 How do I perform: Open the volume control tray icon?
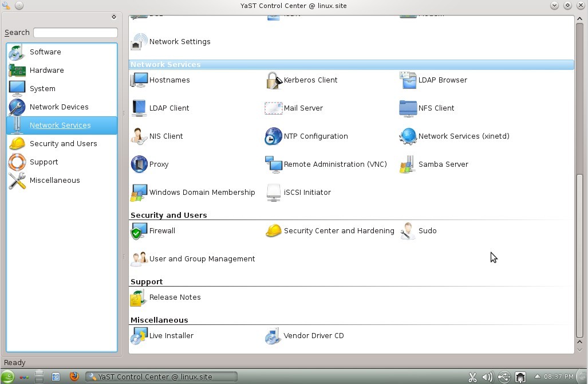(x=487, y=377)
